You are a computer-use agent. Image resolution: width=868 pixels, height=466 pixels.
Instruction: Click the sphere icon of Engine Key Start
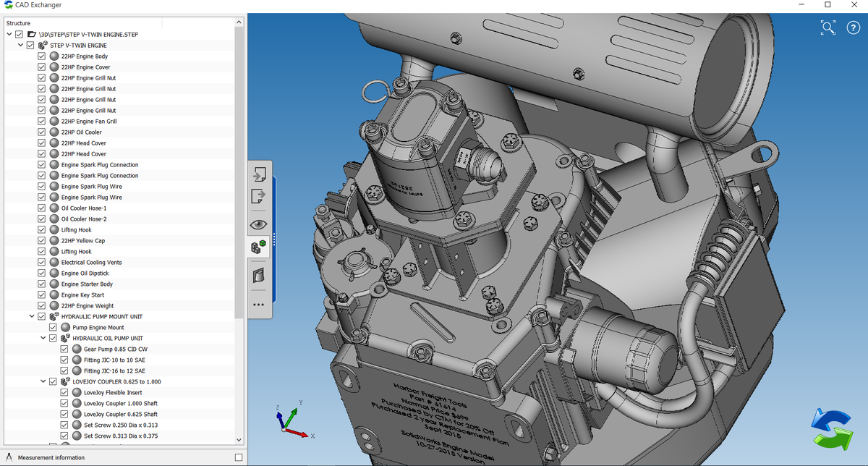54,295
